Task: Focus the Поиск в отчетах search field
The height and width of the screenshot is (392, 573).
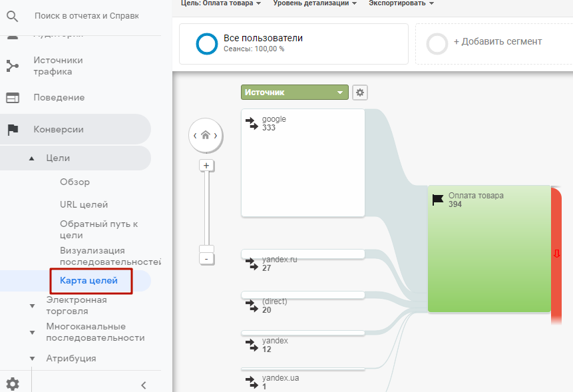Action: click(x=87, y=16)
